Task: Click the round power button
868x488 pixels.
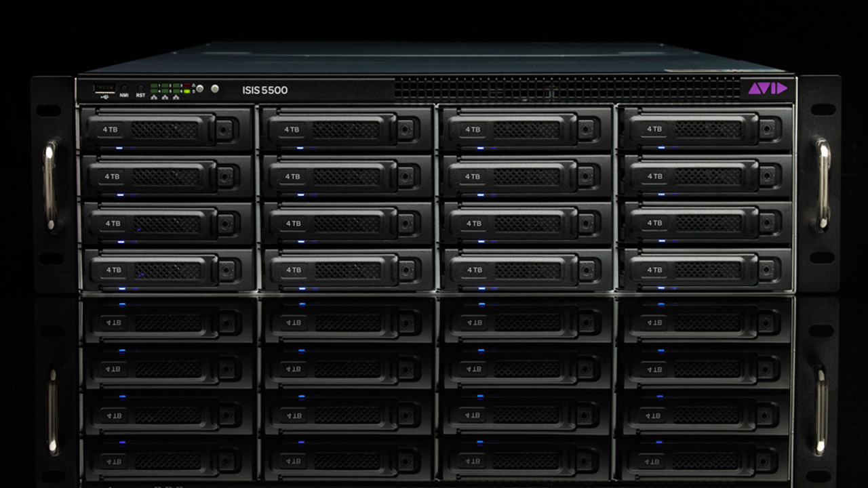Action: point(215,89)
